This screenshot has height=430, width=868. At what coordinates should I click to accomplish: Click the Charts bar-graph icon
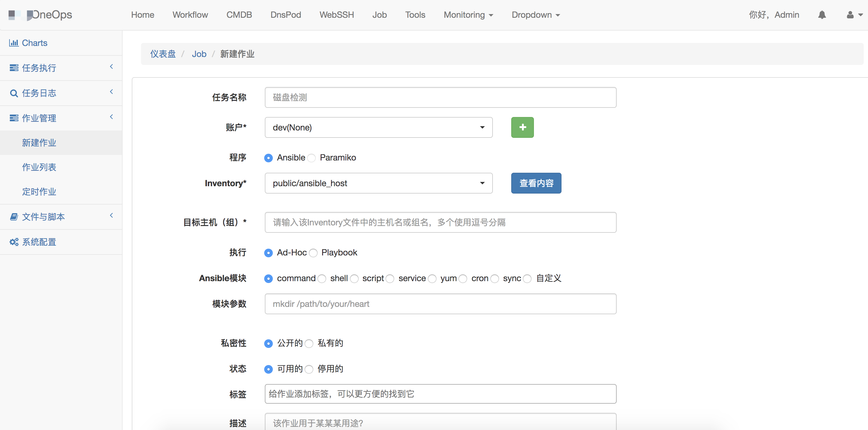coord(14,43)
